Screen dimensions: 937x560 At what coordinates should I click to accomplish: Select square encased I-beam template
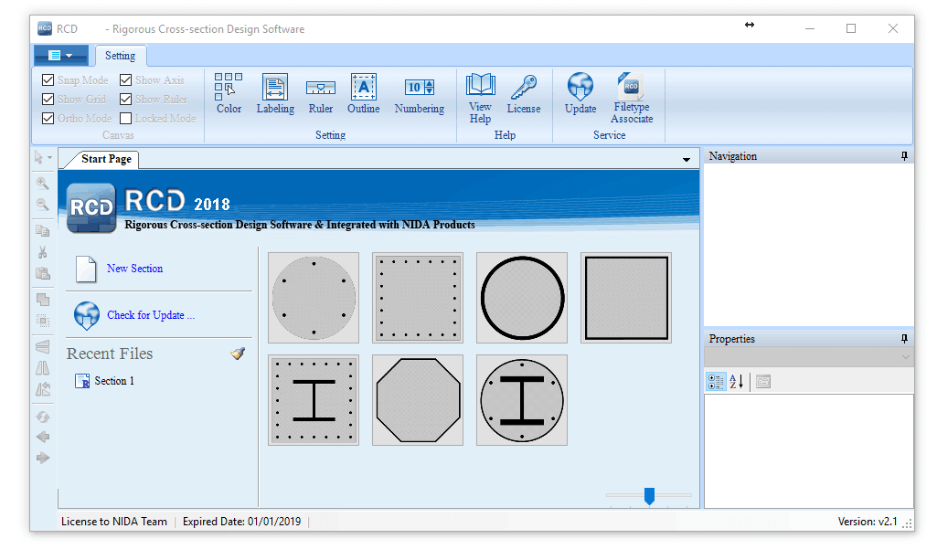point(314,400)
